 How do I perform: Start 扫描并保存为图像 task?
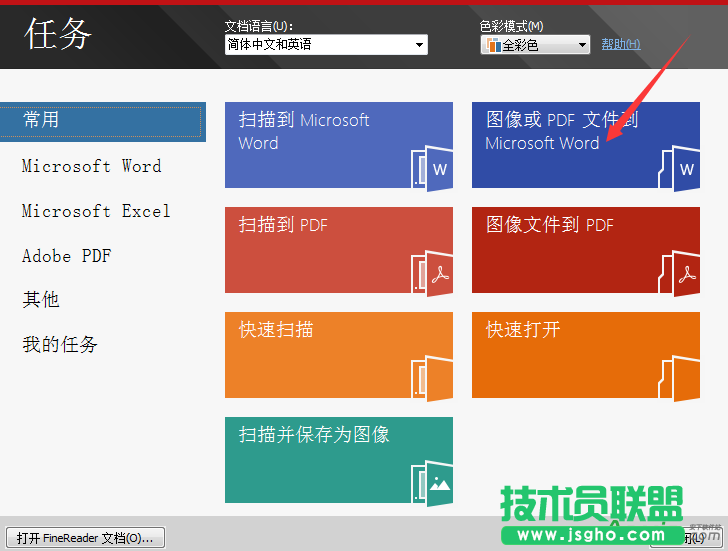[339, 460]
